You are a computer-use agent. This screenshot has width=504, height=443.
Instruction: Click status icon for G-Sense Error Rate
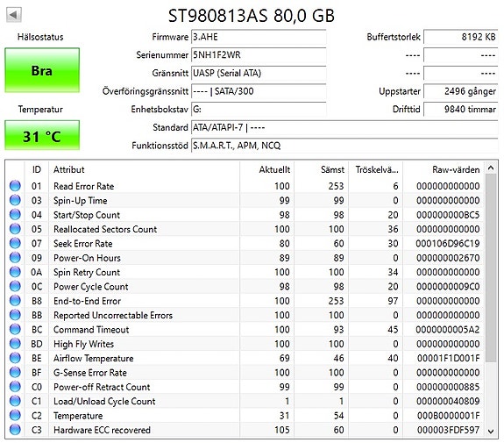[15, 372]
